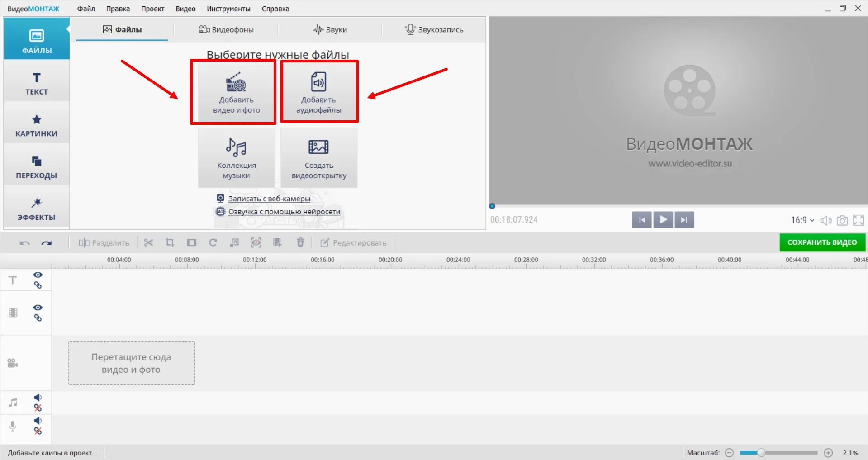Click the preview playhead position marker
Image resolution: width=868 pixels, height=460 pixels.
tap(492, 206)
